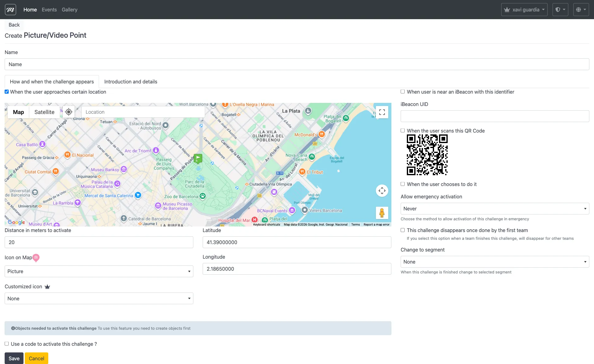Expand the Icon on Map Picture dropdown
The width and height of the screenshot is (594, 364).
click(x=99, y=271)
